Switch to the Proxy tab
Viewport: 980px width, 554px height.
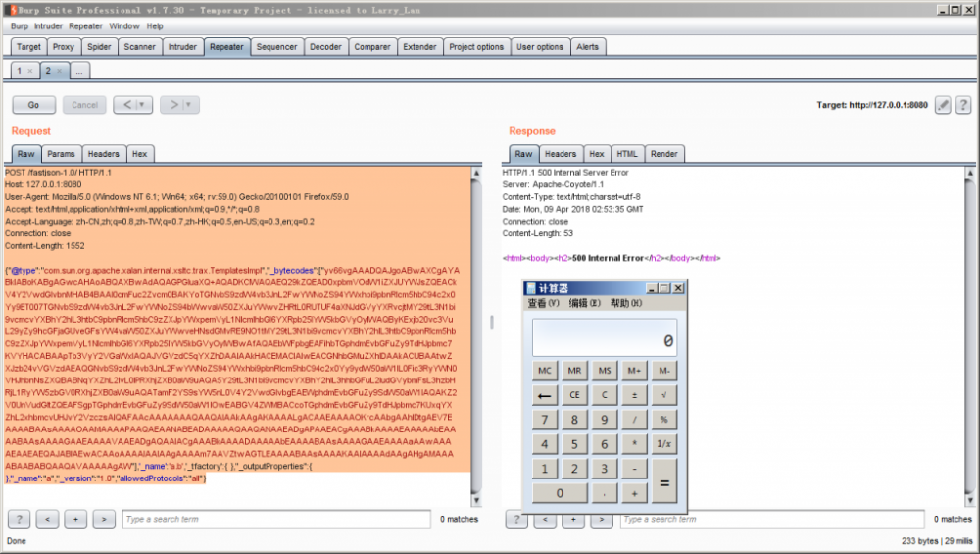[x=63, y=47]
